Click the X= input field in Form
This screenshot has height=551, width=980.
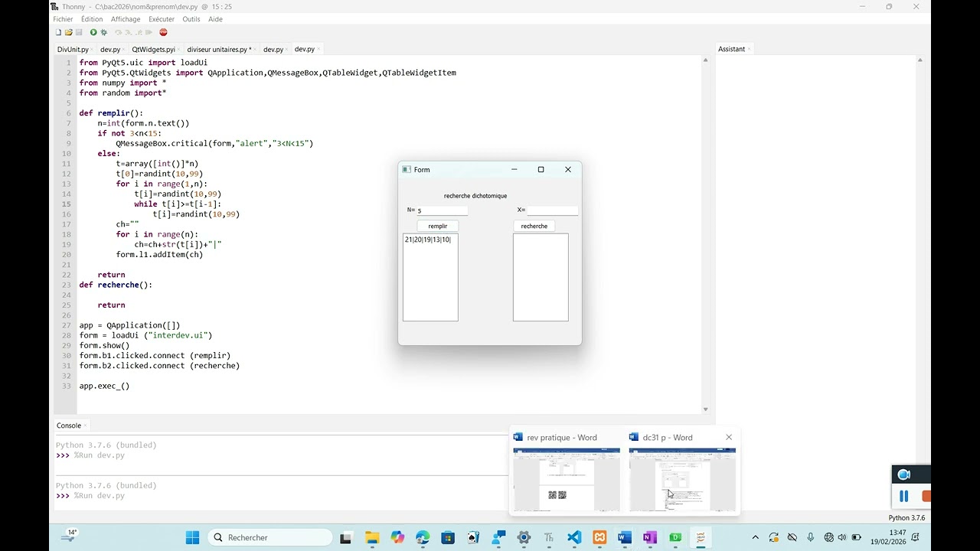click(552, 210)
